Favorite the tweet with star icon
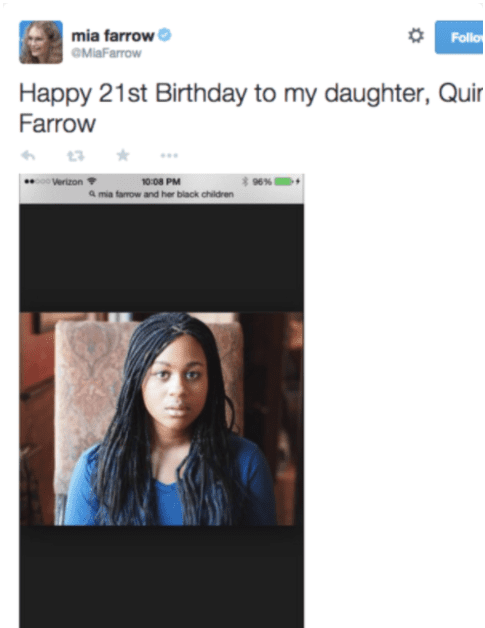 pyautogui.click(x=123, y=155)
